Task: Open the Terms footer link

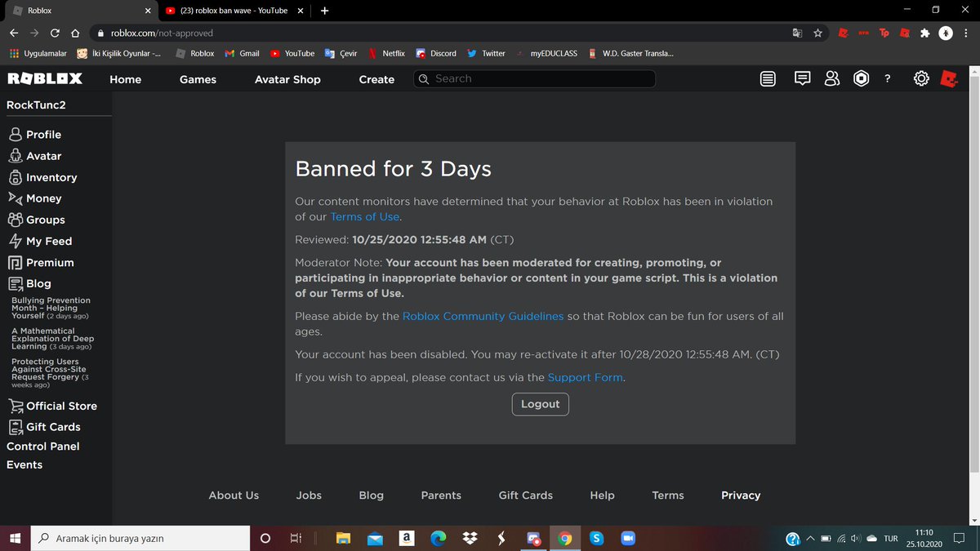Action: click(668, 495)
